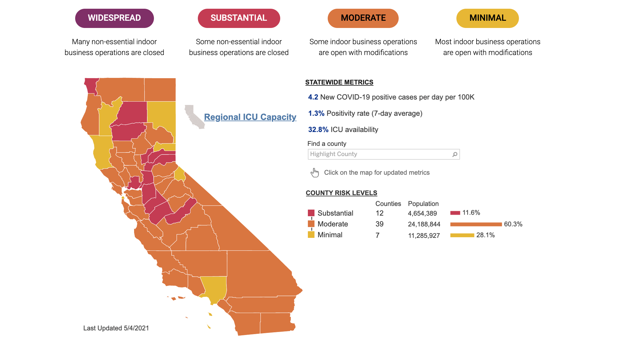Select the orange MODERATE tier button
This screenshot has width=644, height=341.
point(363,18)
